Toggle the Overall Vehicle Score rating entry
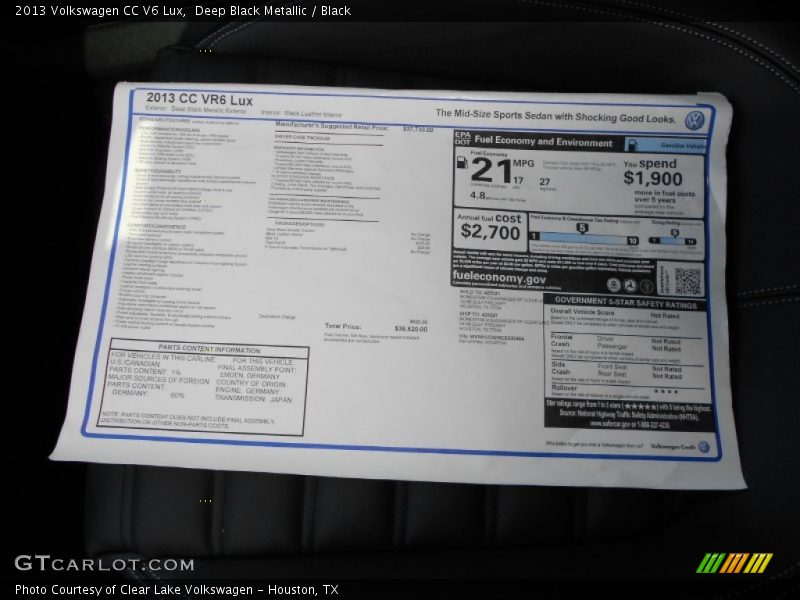This screenshot has width=800, height=600. point(667,315)
